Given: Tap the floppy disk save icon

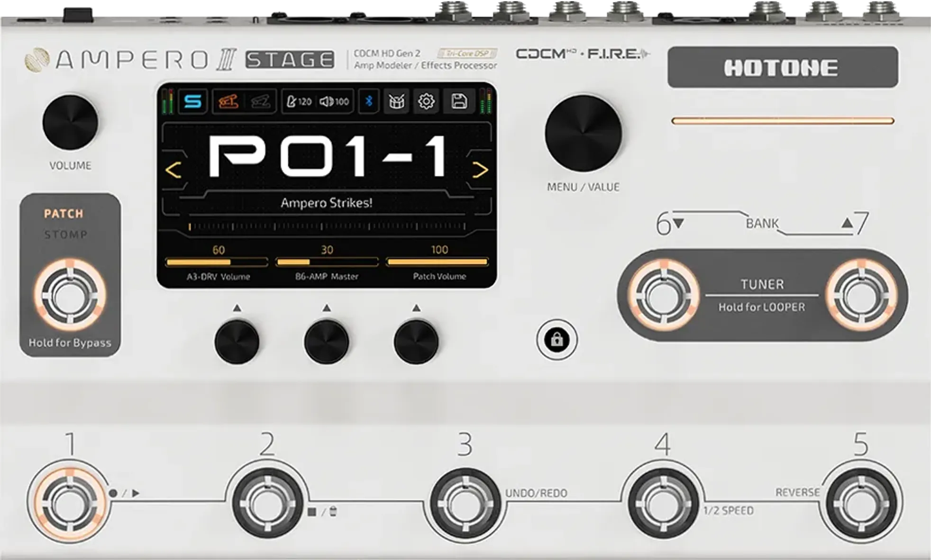Looking at the screenshot, I should pyautogui.click(x=459, y=101).
